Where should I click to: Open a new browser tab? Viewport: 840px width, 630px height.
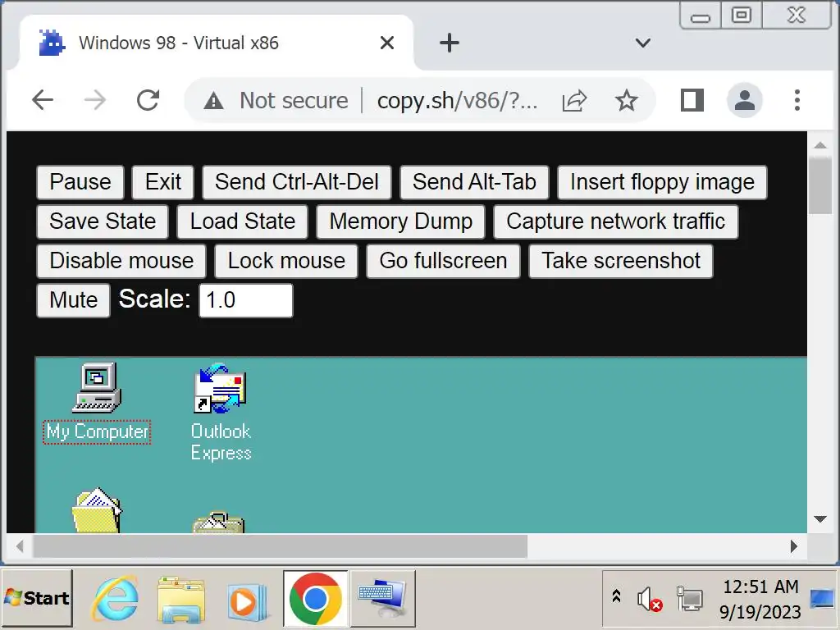(x=450, y=43)
